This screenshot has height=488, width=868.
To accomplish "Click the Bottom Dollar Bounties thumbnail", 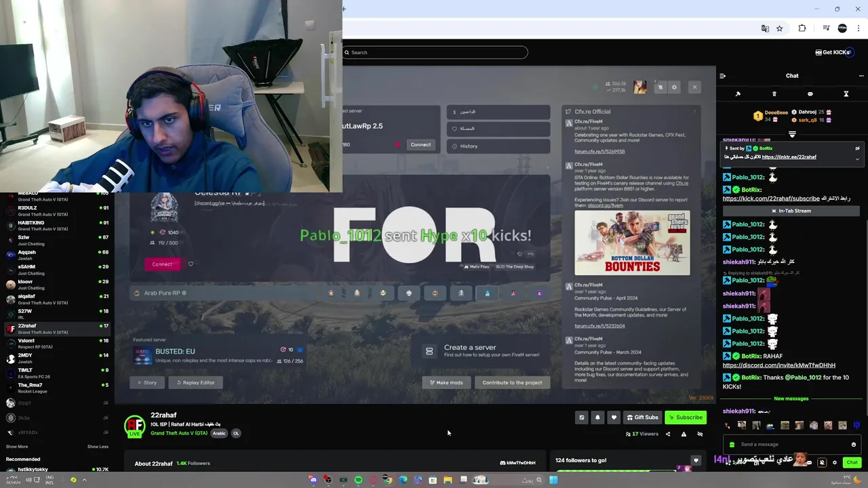I will [x=632, y=243].
